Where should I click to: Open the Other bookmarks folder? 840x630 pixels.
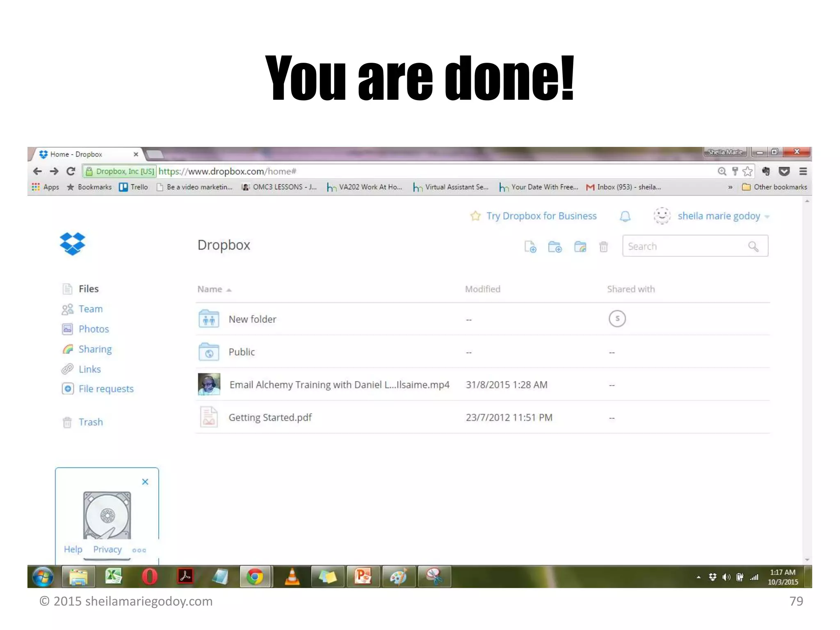(x=774, y=187)
